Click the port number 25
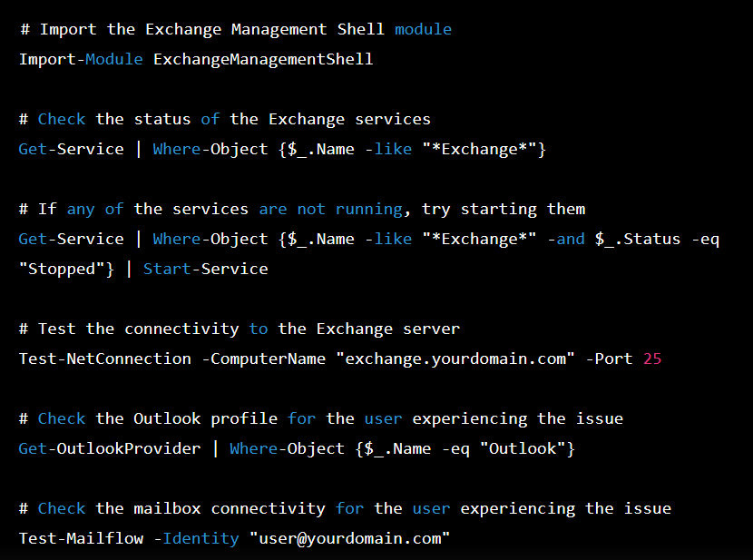 (652, 359)
